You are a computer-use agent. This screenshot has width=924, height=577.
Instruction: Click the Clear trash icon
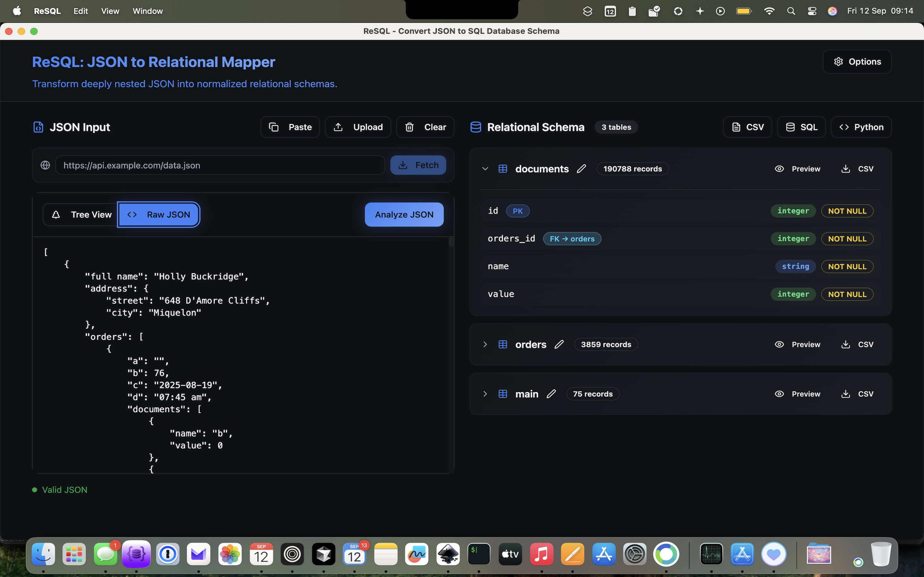pos(410,127)
